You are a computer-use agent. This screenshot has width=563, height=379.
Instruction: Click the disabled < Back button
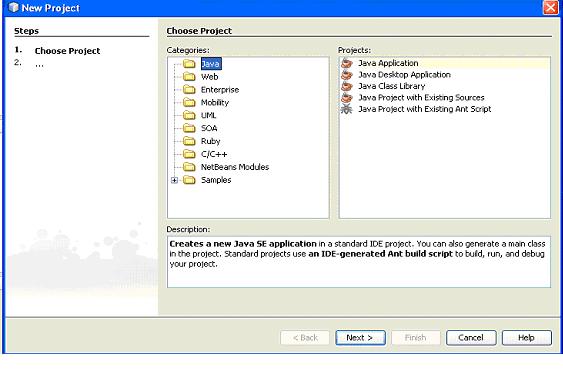(305, 338)
